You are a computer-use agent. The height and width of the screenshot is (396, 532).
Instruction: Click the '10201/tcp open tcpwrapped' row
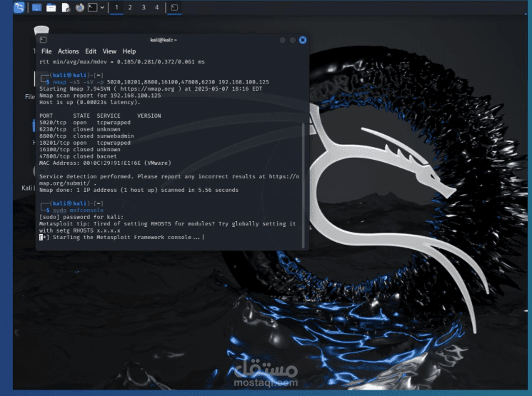pyautogui.click(x=85, y=143)
